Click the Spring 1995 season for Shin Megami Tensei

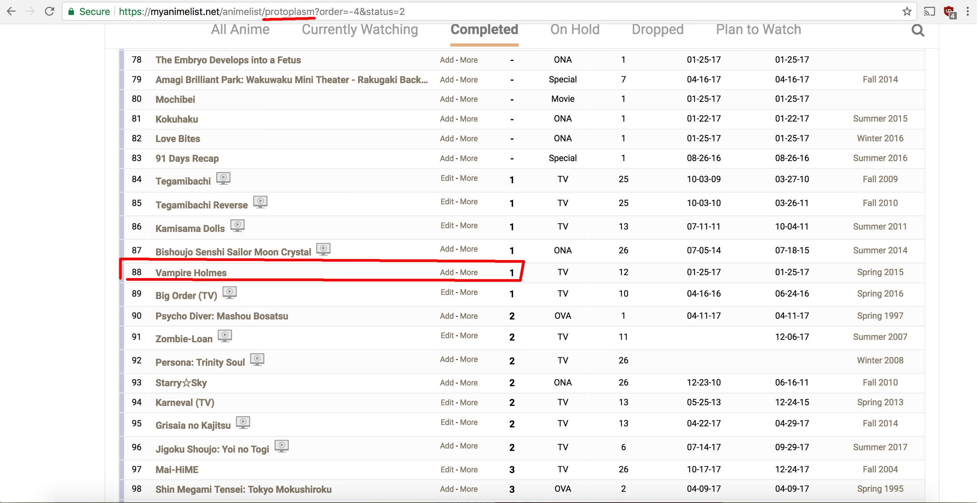880,489
